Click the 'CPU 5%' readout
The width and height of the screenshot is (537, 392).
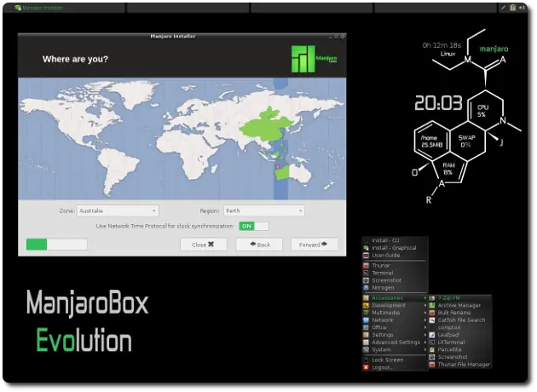point(482,111)
